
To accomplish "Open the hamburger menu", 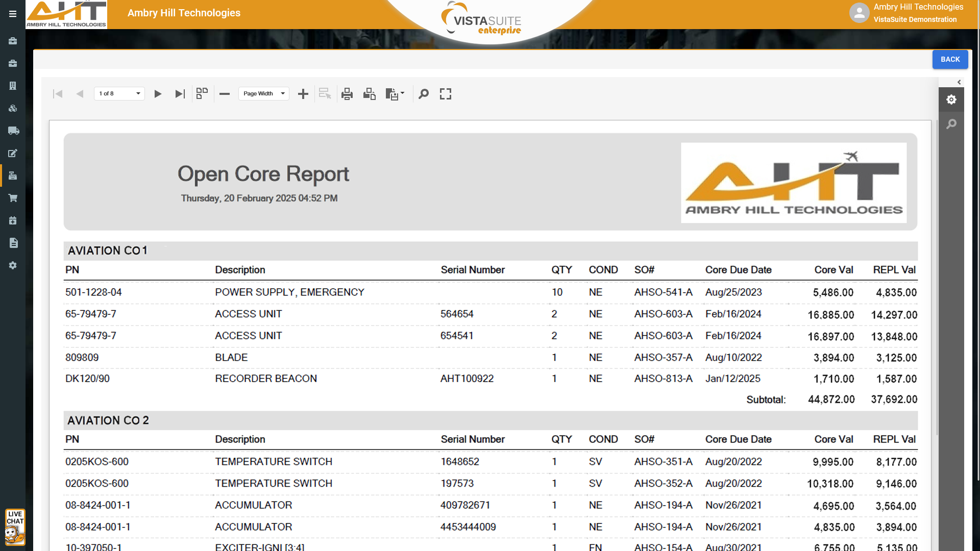I will [13, 14].
